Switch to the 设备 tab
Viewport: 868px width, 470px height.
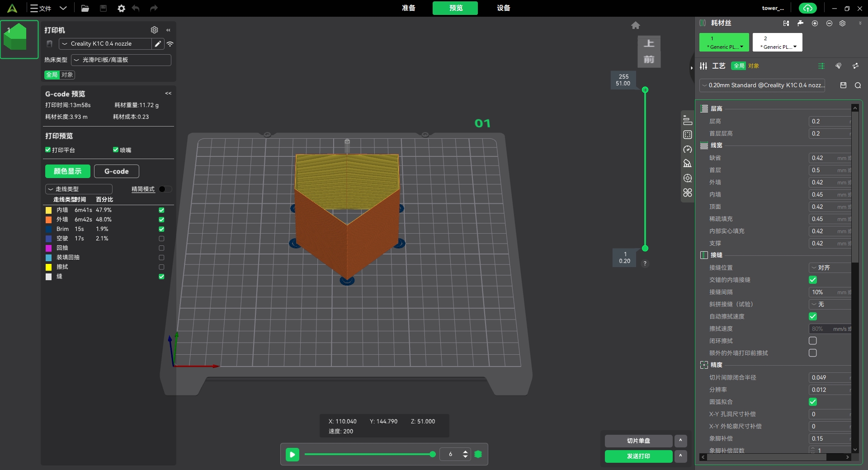503,8
